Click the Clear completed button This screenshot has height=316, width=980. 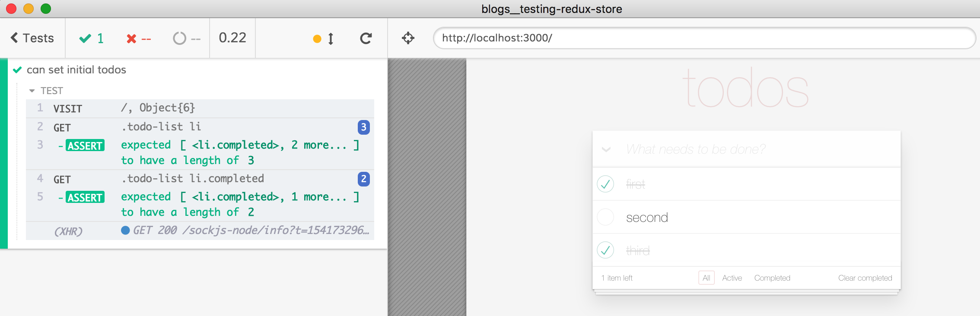pos(865,278)
